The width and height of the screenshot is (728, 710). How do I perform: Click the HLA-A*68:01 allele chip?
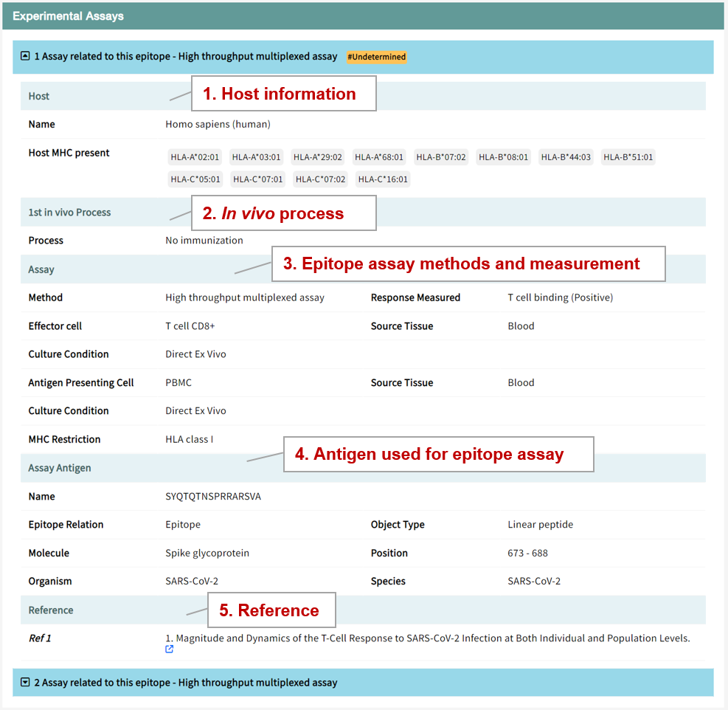379,157
